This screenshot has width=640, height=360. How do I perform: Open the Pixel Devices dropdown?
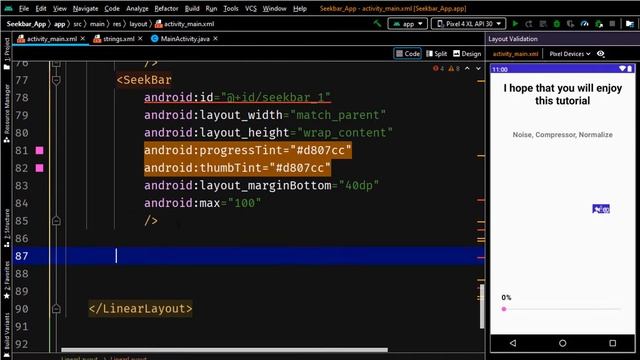tap(570, 53)
